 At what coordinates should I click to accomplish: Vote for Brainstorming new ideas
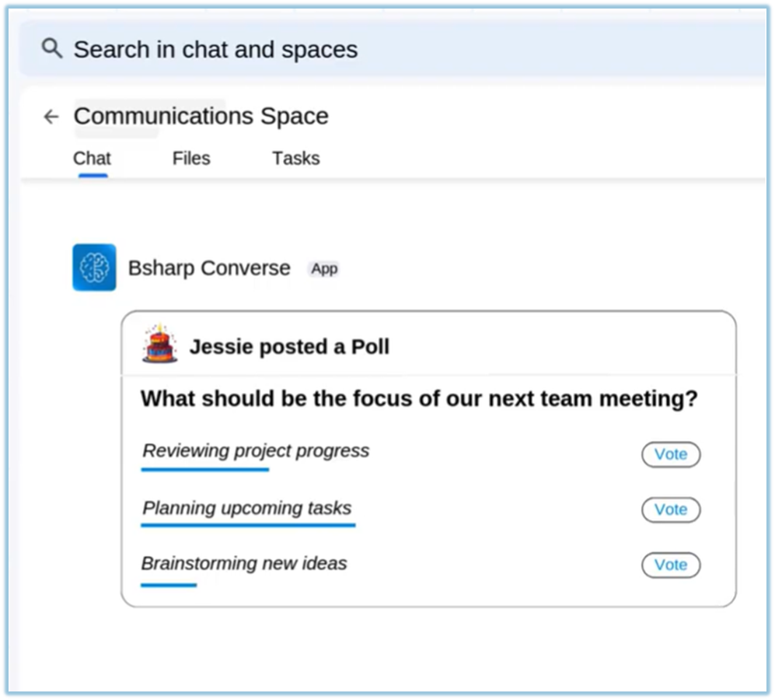coord(670,565)
